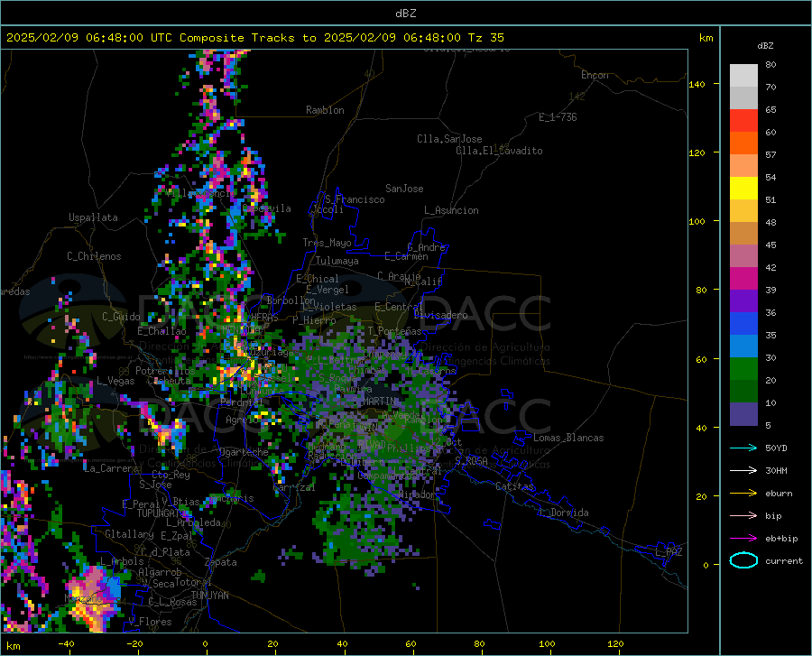Screen dimensions: 812x656
Task: Click the SanJose place label
Action: pos(404,189)
